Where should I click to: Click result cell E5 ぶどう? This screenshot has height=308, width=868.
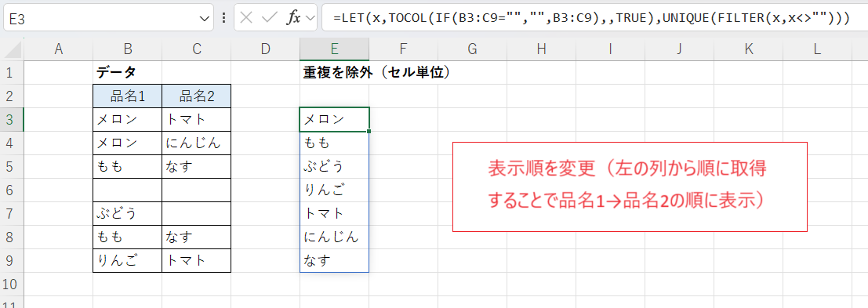click(334, 166)
